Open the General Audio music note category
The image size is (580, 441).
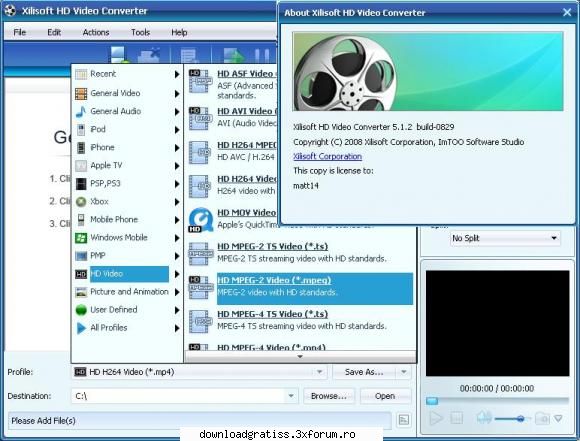click(81, 111)
